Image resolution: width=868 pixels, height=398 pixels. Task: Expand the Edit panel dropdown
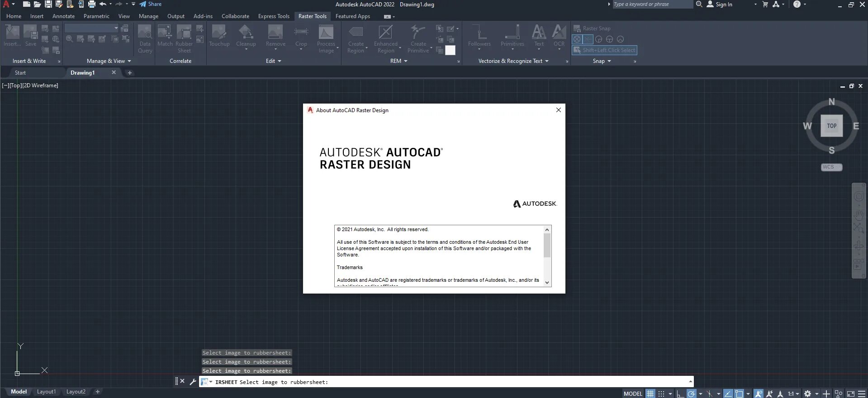tap(273, 61)
